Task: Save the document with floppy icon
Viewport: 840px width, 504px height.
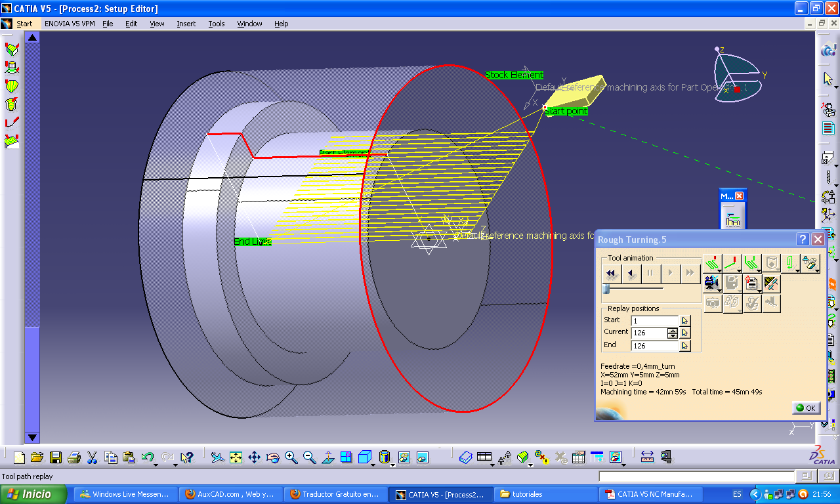Action: 56,457
